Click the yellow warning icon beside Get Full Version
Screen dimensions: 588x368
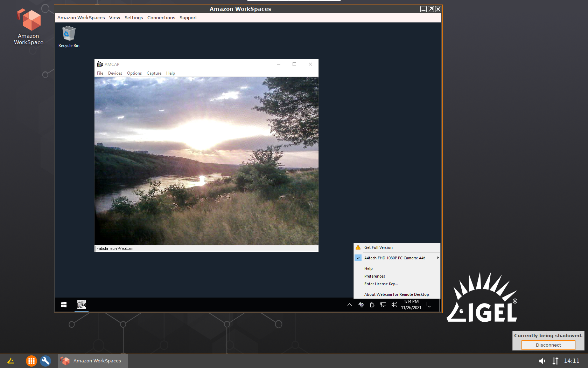[x=358, y=247]
